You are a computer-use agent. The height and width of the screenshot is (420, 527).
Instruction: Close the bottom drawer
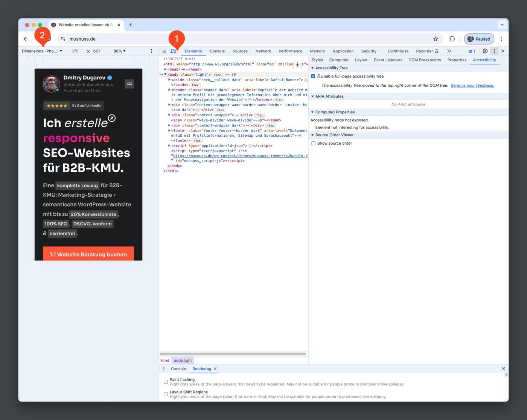click(x=503, y=369)
